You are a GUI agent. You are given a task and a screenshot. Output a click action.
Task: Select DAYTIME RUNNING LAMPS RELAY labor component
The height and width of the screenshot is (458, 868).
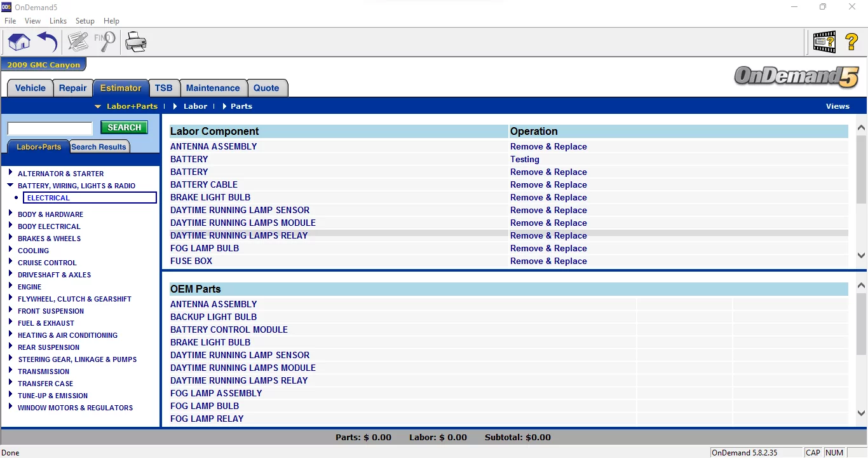(x=239, y=235)
